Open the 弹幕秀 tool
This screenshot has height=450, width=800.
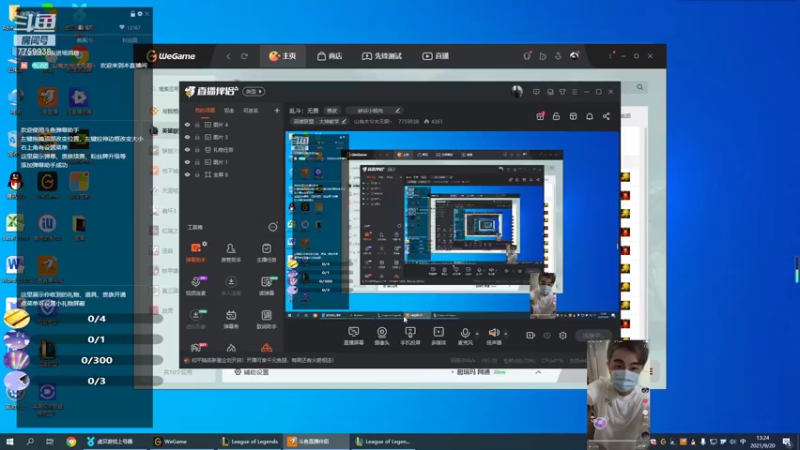[x=231, y=319]
